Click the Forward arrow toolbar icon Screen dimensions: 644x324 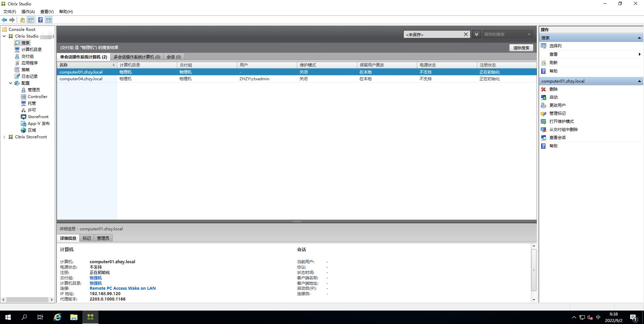tap(12, 20)
